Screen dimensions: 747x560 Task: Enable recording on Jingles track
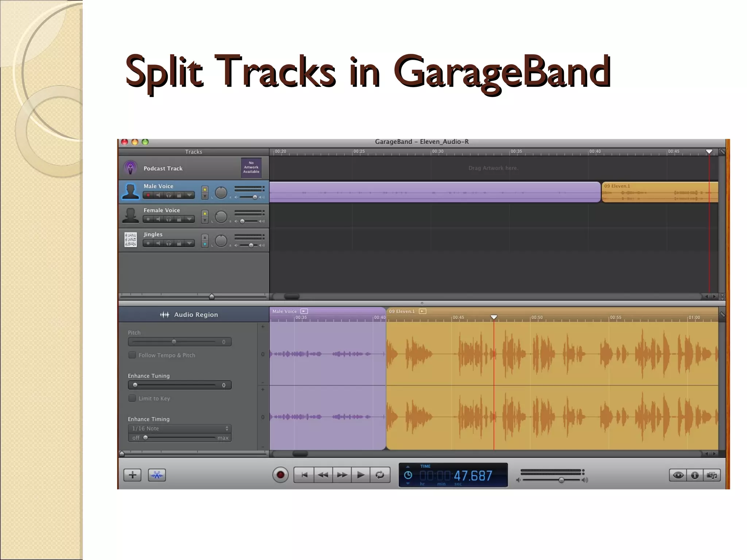148,244
